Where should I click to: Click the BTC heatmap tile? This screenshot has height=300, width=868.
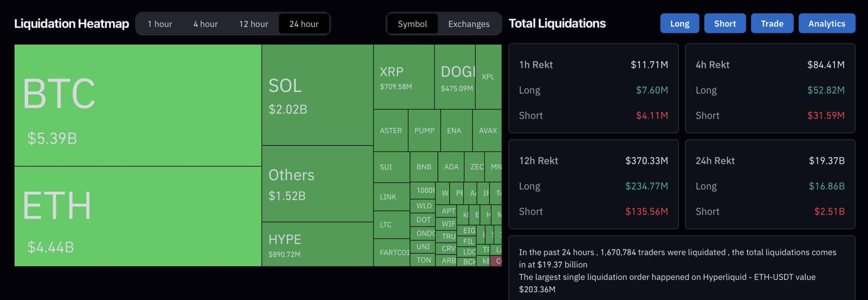coord(138,105)
